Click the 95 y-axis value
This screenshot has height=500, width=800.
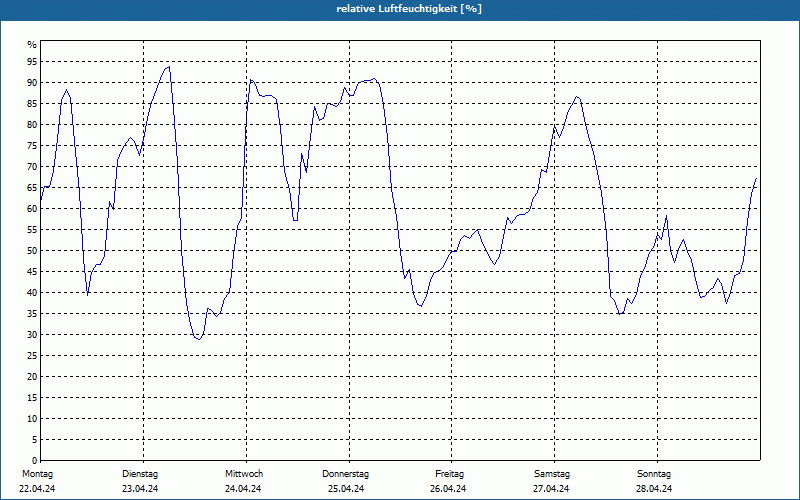pyautogui.click(x=32, y=62)
